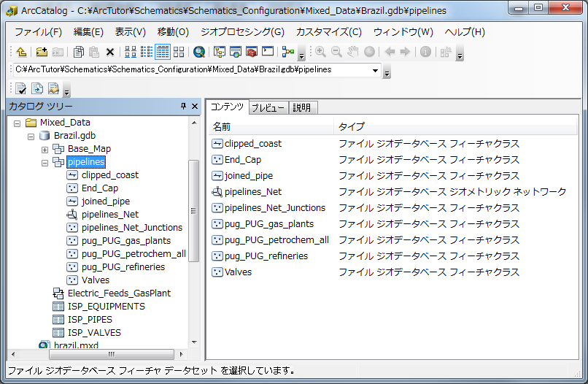588x384 pixels.
Task: Select ISP_VALVES table in the tree
Action: pos(94,333)
